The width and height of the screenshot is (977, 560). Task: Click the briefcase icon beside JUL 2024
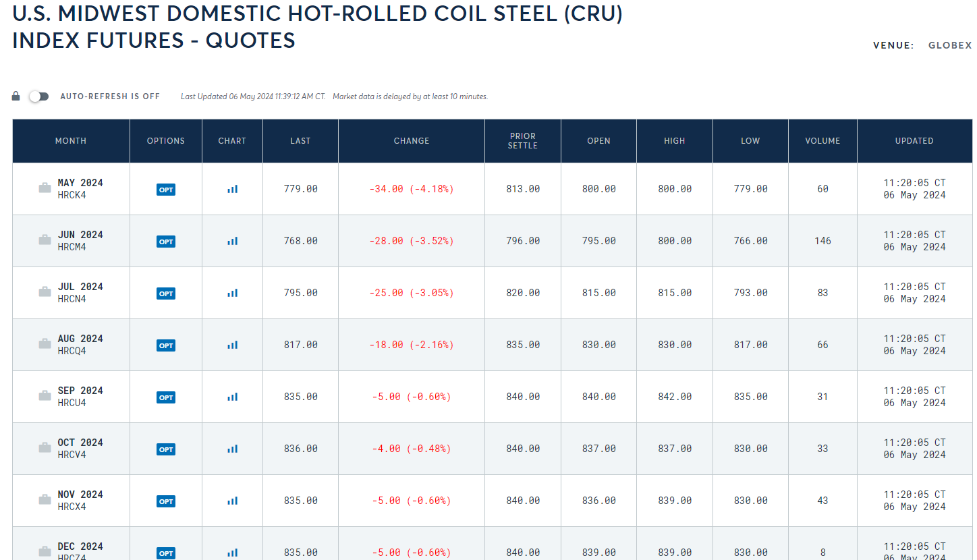45,292
